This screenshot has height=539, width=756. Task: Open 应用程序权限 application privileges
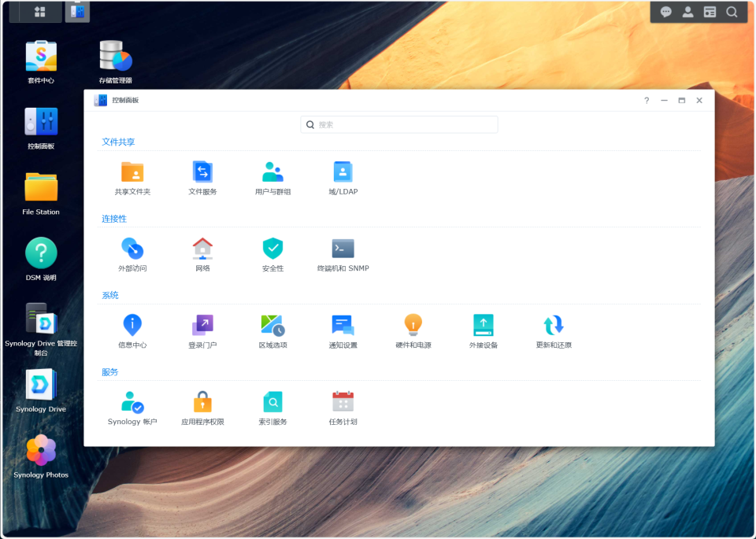pos(202,408)
